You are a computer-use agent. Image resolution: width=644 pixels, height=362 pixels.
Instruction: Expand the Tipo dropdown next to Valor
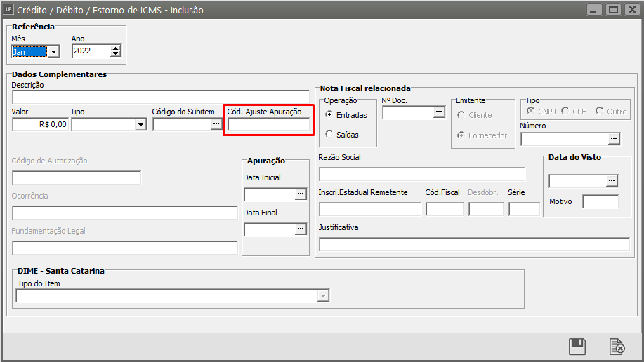coord(140,125)
